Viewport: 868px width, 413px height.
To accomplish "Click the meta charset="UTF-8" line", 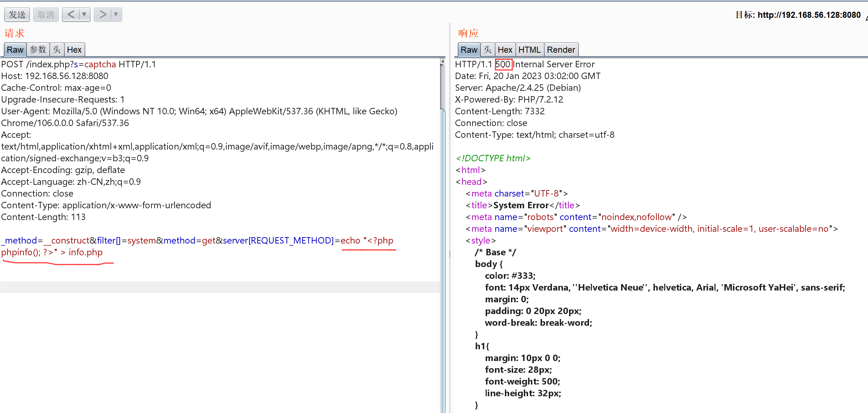I will coord(517,194).
